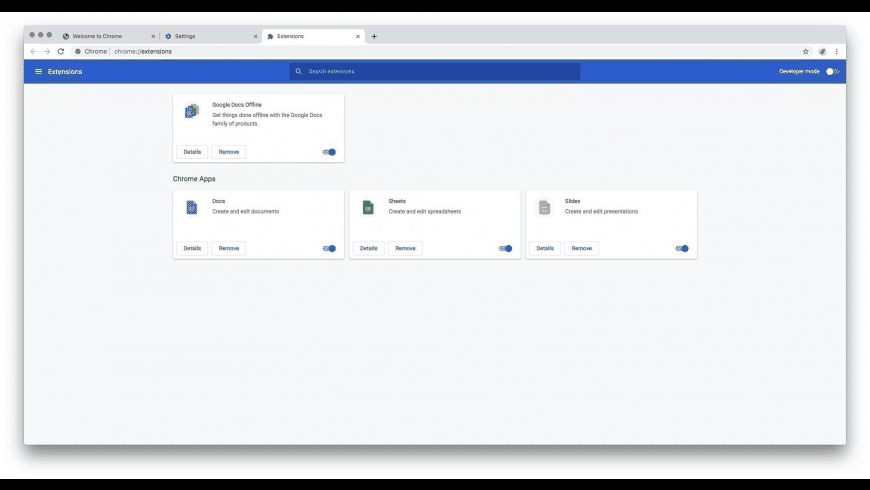This screenshot has width=870, height=490.
Task: Remove the Sheets app
Action: pyautogui.click(x=405, y=249)
